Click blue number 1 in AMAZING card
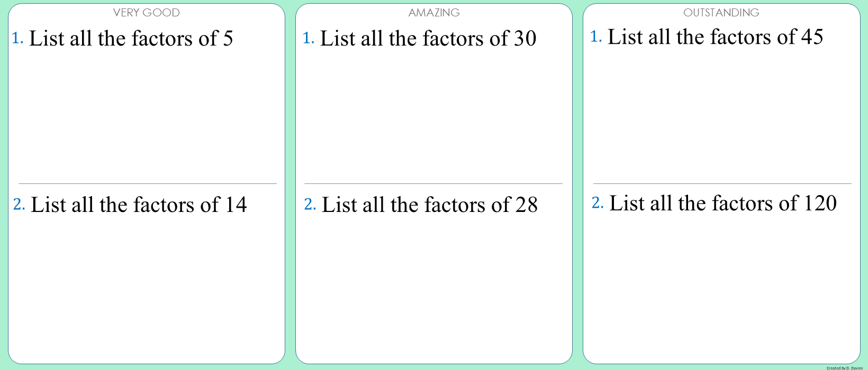Viewport: 868px width, 370px height. pos(309,38)
